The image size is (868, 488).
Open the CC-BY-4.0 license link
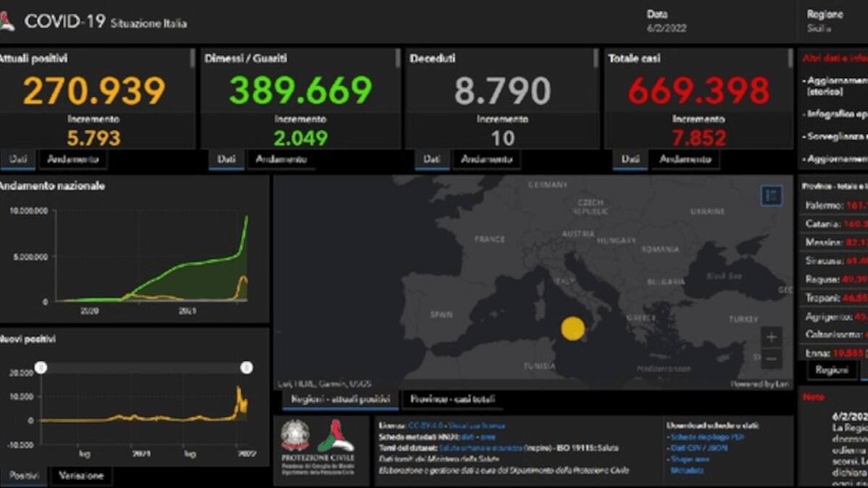click(425, 426)
